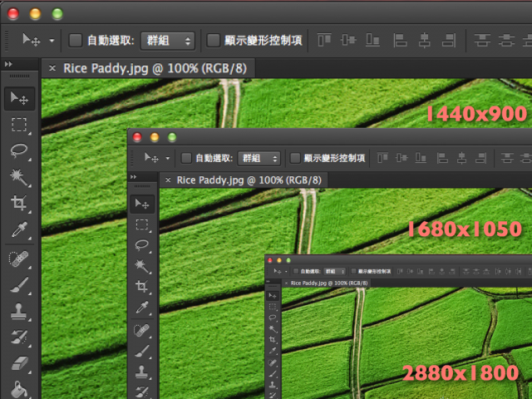The width and height of the screenshot is (532, 399).
Task: Enable 顯示變形控制項 checkbox in the largest window
Action: (213, 41)
